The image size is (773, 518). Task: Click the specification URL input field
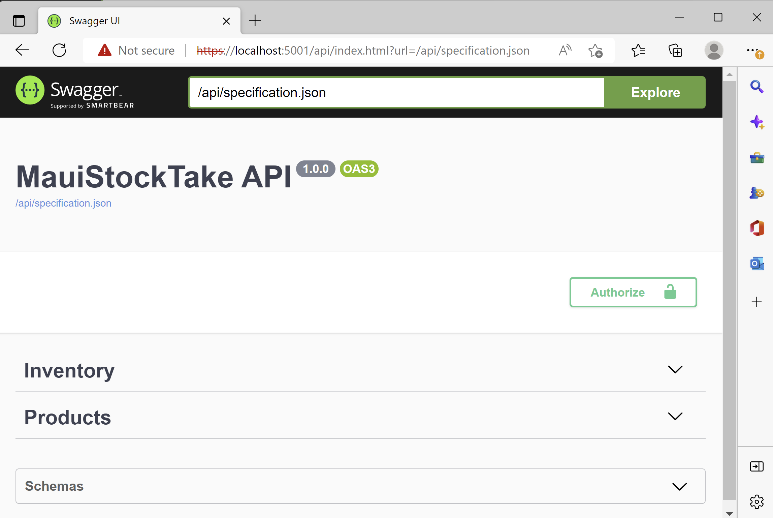coord(396,92)
